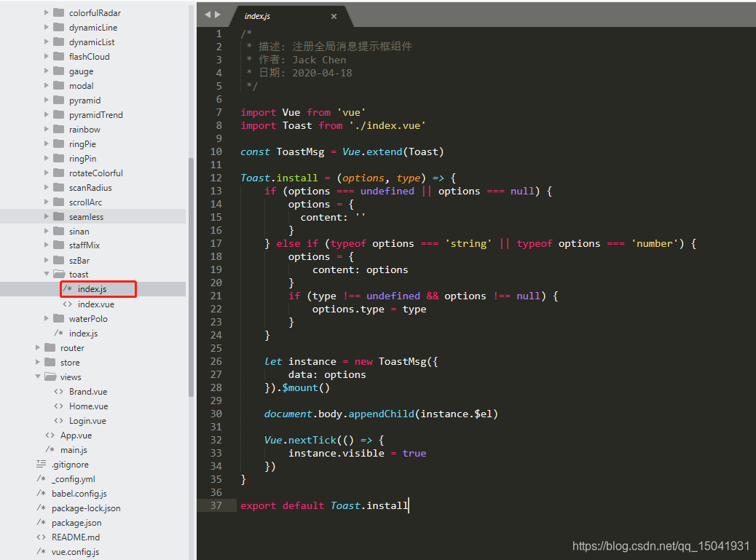Close the index.js editor tab
The width and height of the screenshot is (756, 560).
334,16
